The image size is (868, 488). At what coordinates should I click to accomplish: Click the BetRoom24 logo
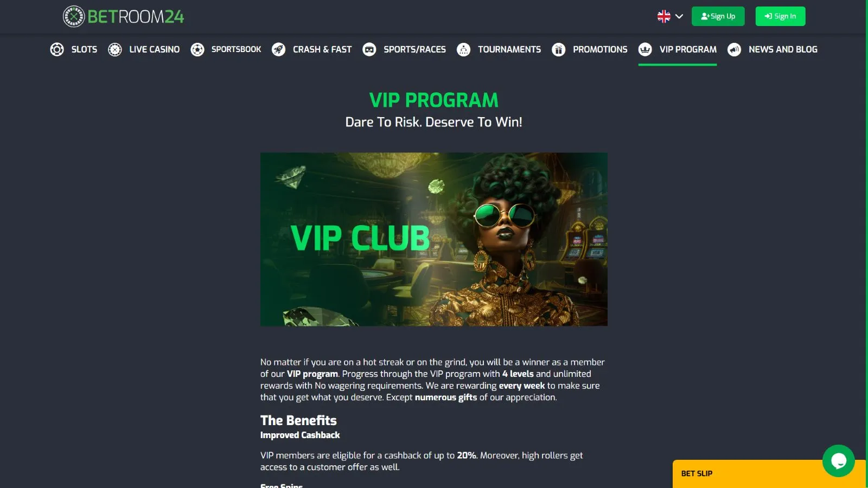[x=123, y=16]
